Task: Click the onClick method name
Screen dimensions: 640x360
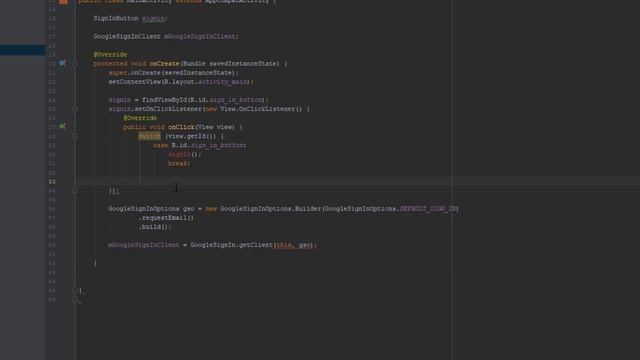Action: tap(181, 127)
